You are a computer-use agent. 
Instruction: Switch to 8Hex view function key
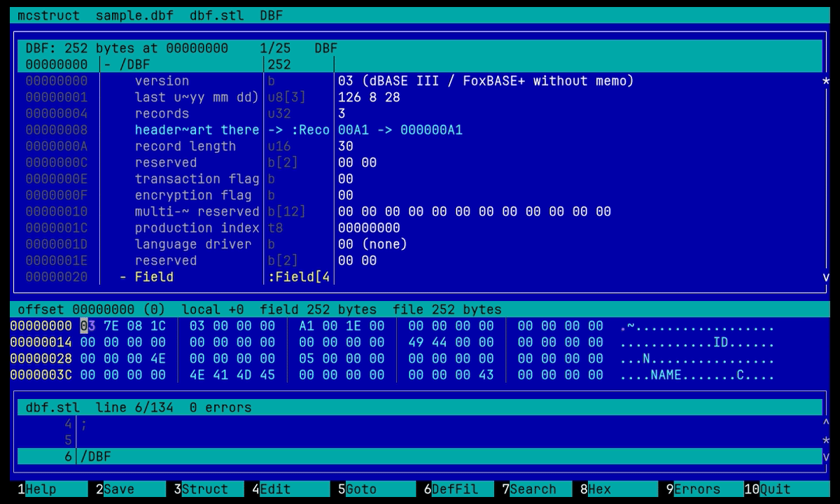click(x=619, y=489)
